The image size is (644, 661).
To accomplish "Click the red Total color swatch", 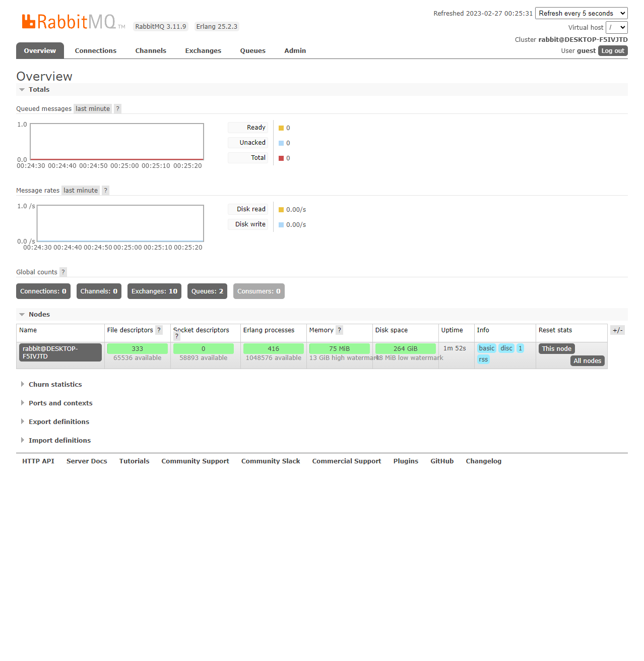I will click(281, 158).
